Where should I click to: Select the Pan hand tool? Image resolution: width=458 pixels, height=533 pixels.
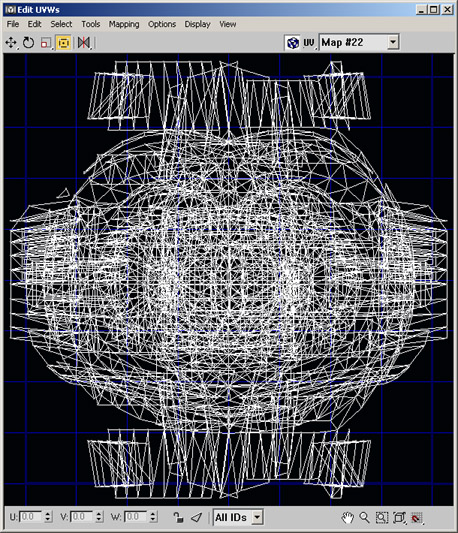click(x=347, y=517)
